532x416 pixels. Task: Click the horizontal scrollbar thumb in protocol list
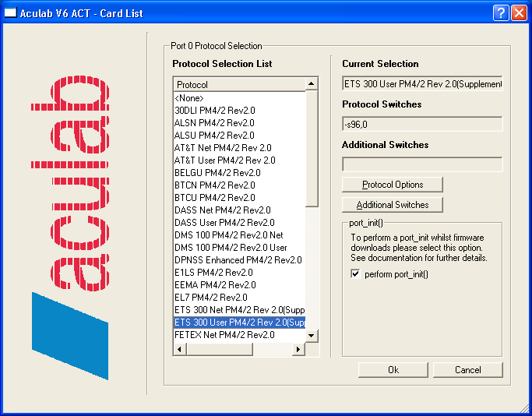(220, 349)
